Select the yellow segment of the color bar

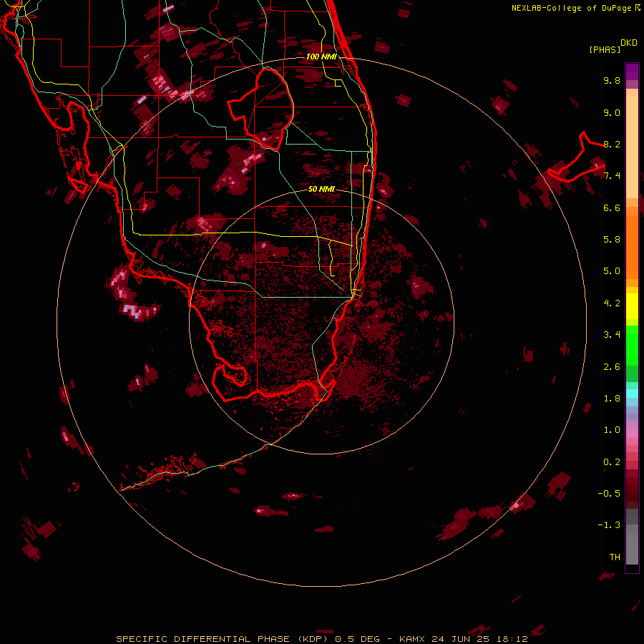coord(632,306)
